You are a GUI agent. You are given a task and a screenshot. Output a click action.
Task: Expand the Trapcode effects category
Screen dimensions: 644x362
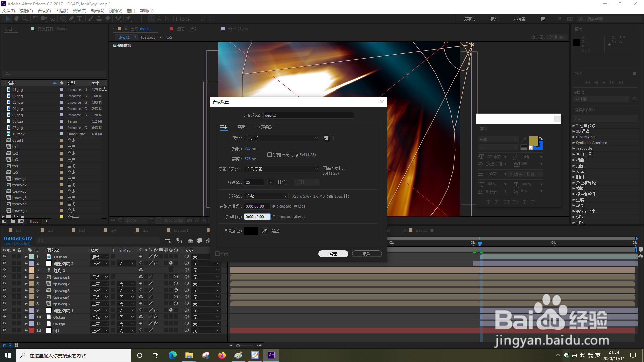coord(574,148)
